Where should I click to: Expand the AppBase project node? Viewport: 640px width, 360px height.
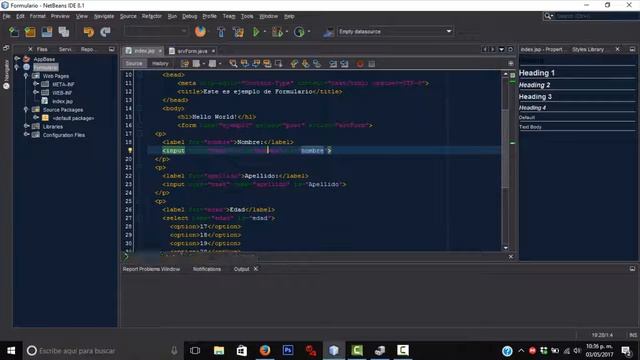(17, 59)
